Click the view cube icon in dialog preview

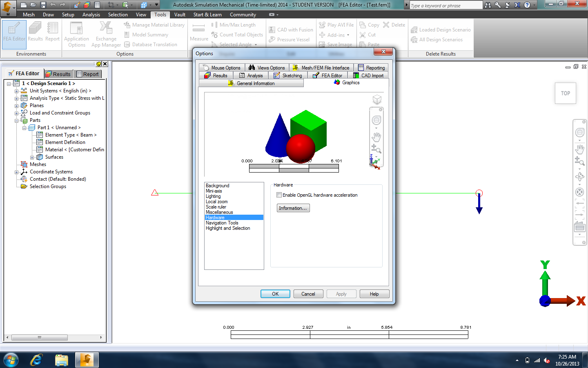pos(377,99)
